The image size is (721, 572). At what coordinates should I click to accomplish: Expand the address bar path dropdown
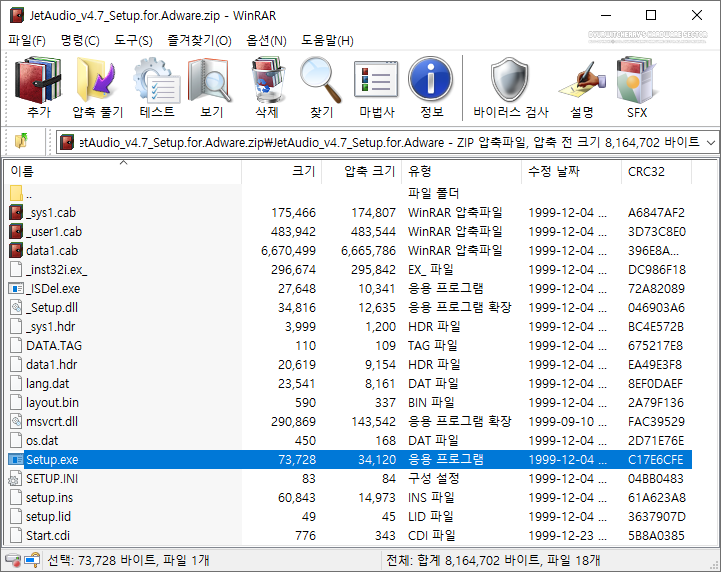tap(710, 142)
